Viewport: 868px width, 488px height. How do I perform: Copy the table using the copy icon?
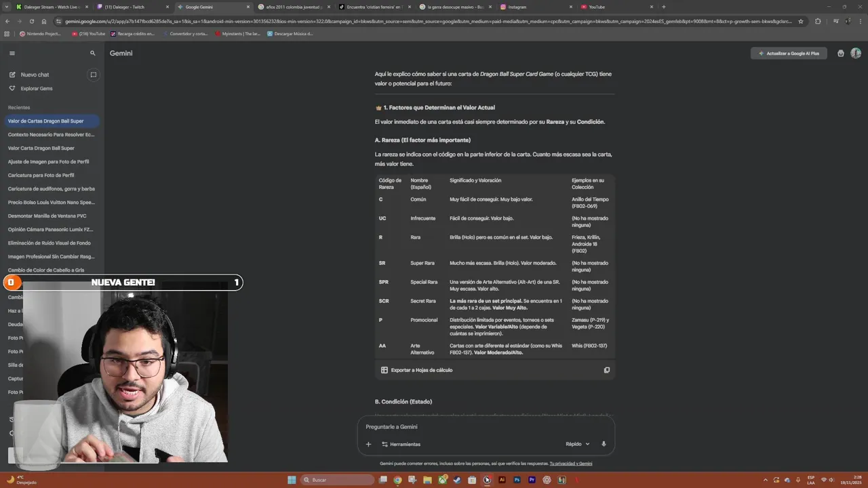[x=607, y=370]
